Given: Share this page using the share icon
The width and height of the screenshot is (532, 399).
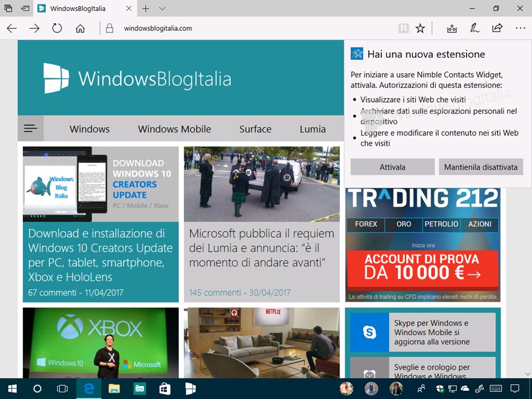Looking at the screenshot, I should click(497, 28).
